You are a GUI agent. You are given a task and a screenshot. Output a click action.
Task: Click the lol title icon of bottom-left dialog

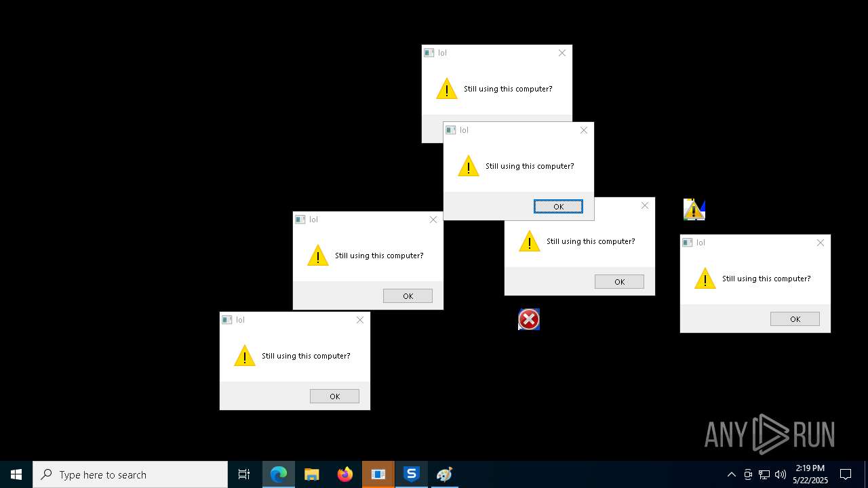pos(227,320)
